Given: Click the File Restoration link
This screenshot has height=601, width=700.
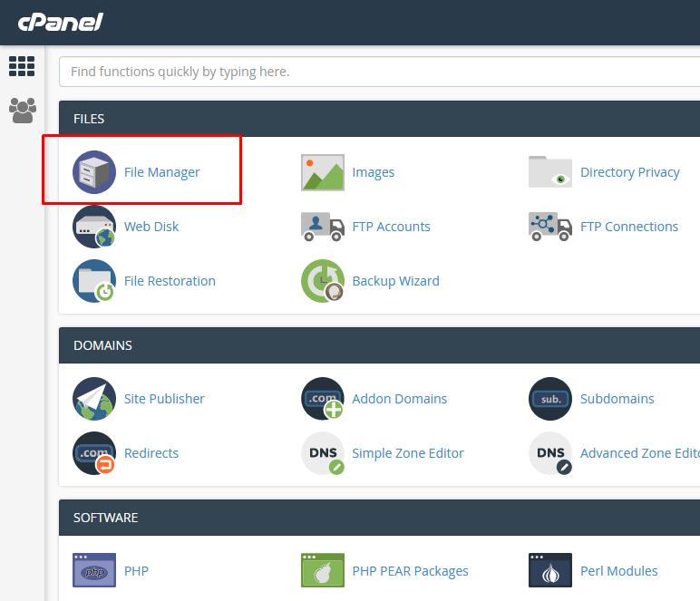Looking at the screenshot, I should pyautogui.click(x=170, y=281).
